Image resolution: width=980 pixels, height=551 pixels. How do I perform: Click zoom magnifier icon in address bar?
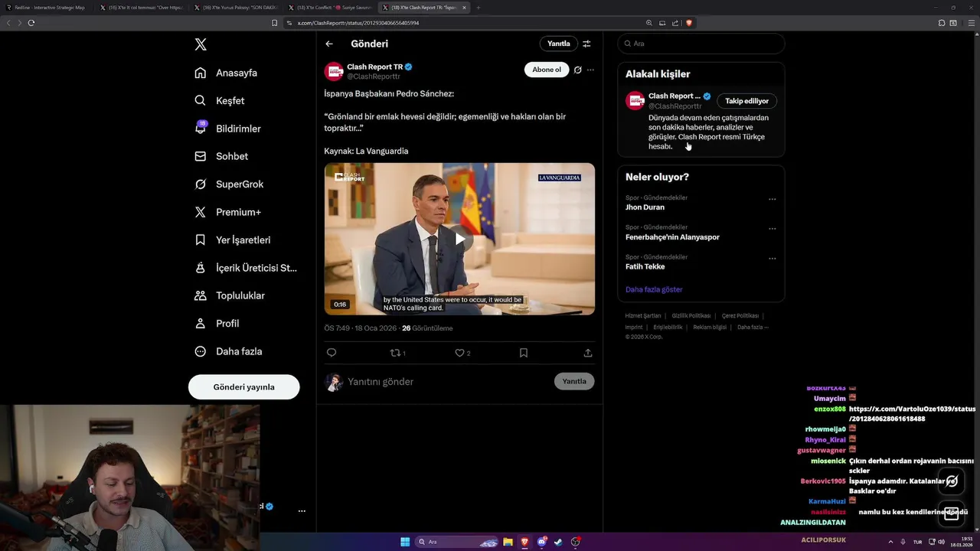tap(649, 23)
